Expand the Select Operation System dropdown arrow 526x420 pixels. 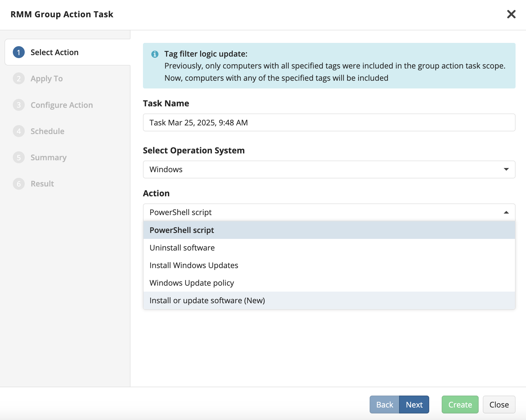(506, 169)
